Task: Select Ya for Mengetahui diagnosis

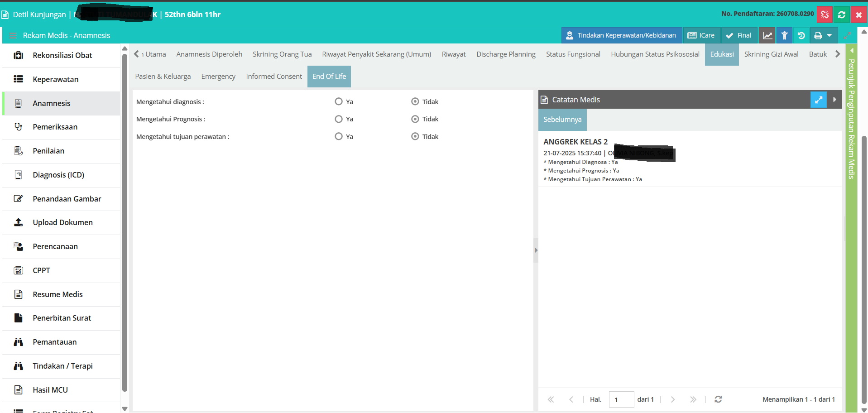Action: point(339,101)
